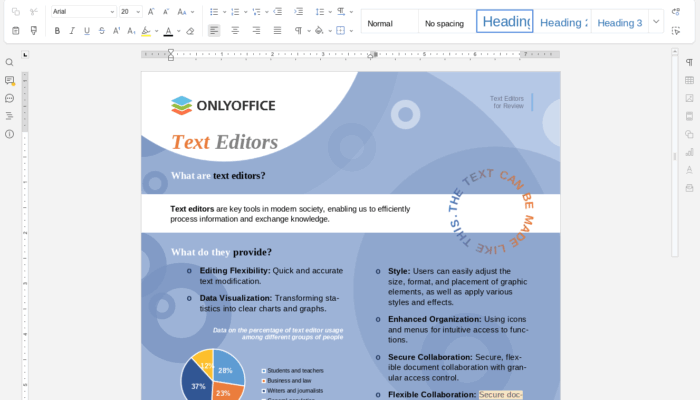Viewport: 700px width, 400px height.
Task: Apply the Normal paragraph style
Action: click(x=380, y=22)
